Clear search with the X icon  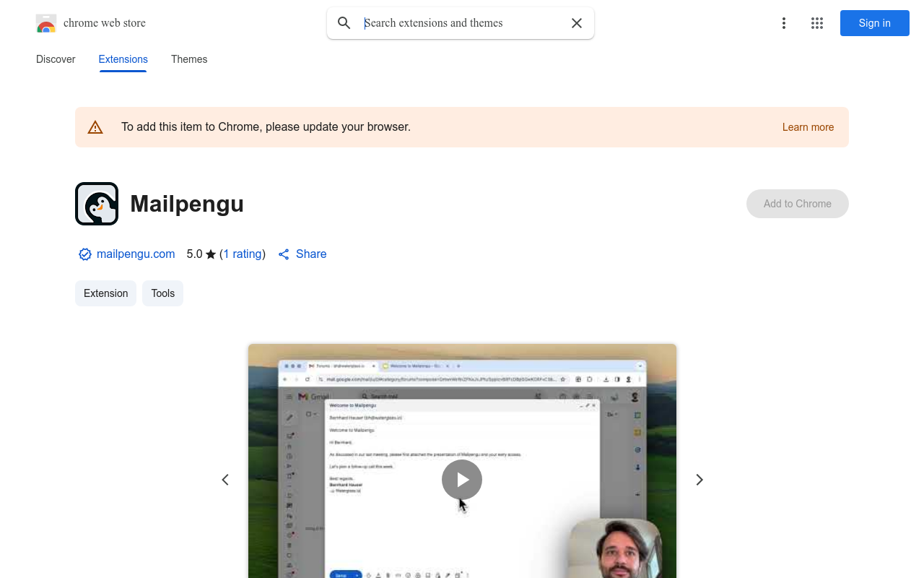pos(577,23)
